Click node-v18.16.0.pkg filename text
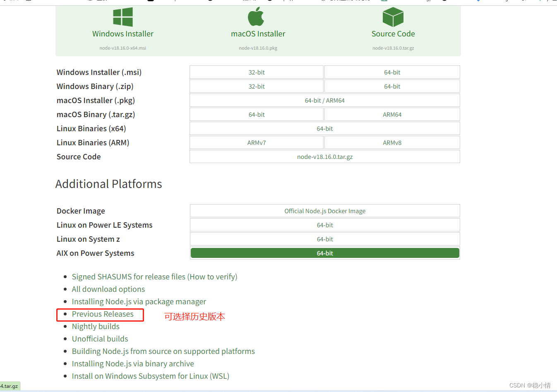 tap(258, 48)
